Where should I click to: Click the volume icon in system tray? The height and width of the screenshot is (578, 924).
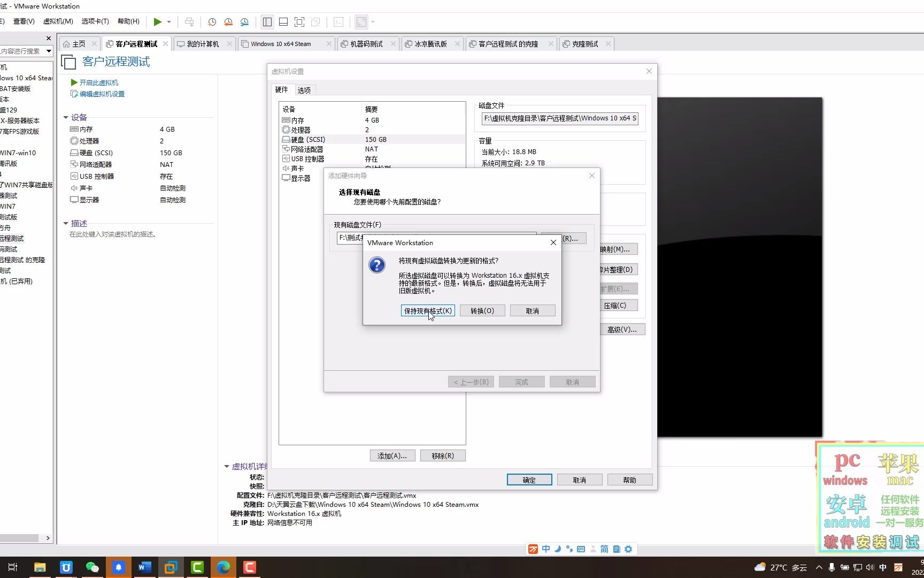point(870,567)
